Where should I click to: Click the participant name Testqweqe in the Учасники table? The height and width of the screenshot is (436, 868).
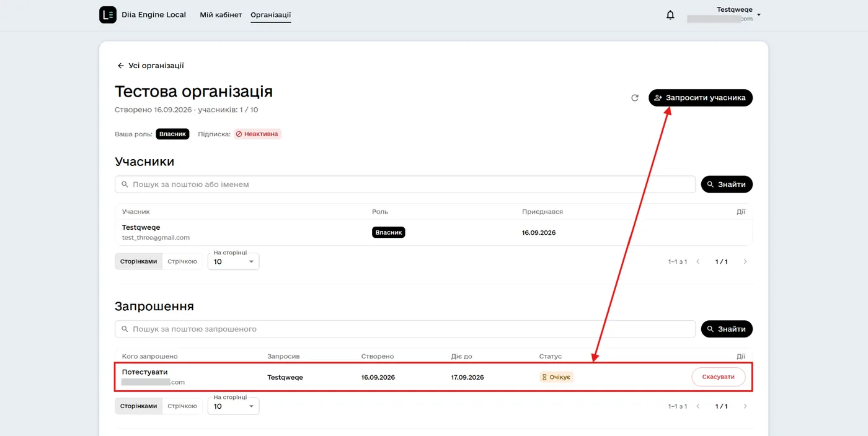(x=141, y=227)
